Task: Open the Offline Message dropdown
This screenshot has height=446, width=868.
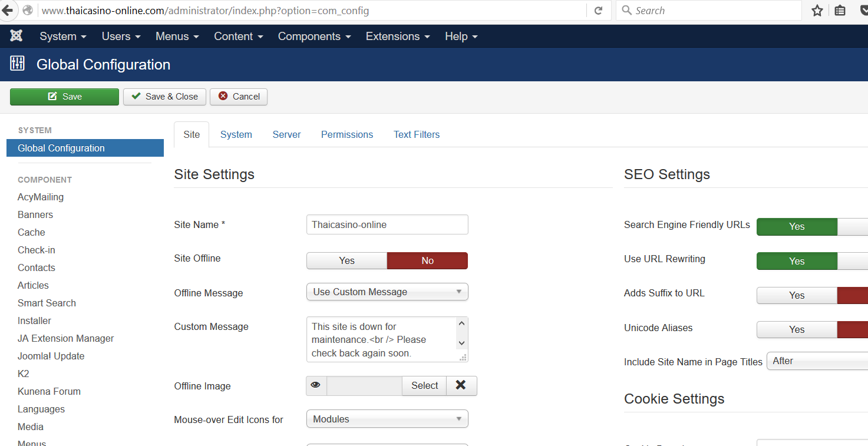Action: 387,292
